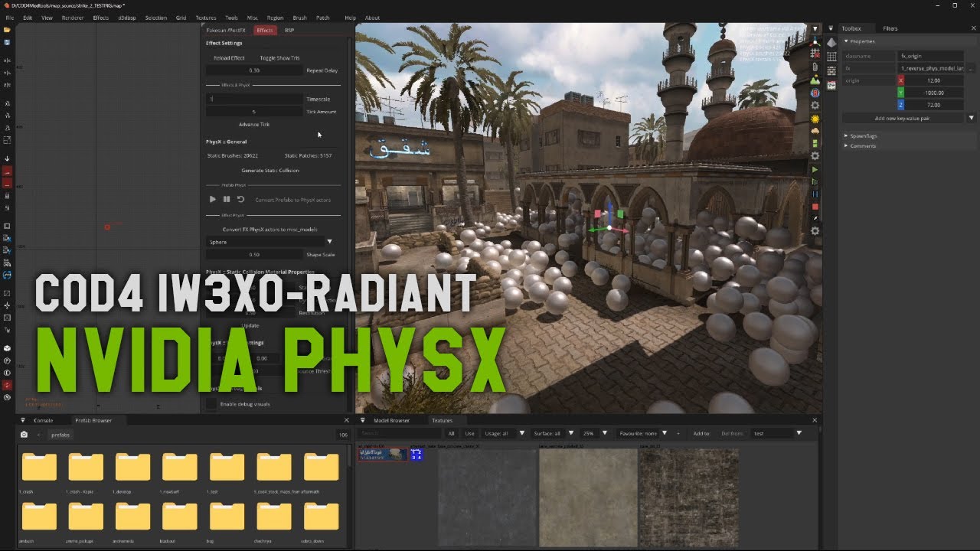Toggle the orange cloud fog icon
Screen dimensions: 980x551
tap(815, 131)
